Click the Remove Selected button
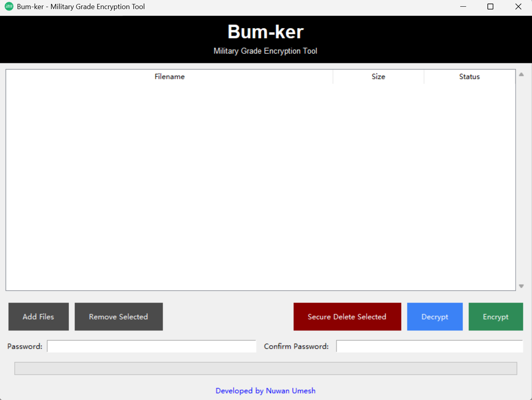Image resolution: width=532 pixels, height=400 pixels. pyautogui.click(x=118, y=316)
